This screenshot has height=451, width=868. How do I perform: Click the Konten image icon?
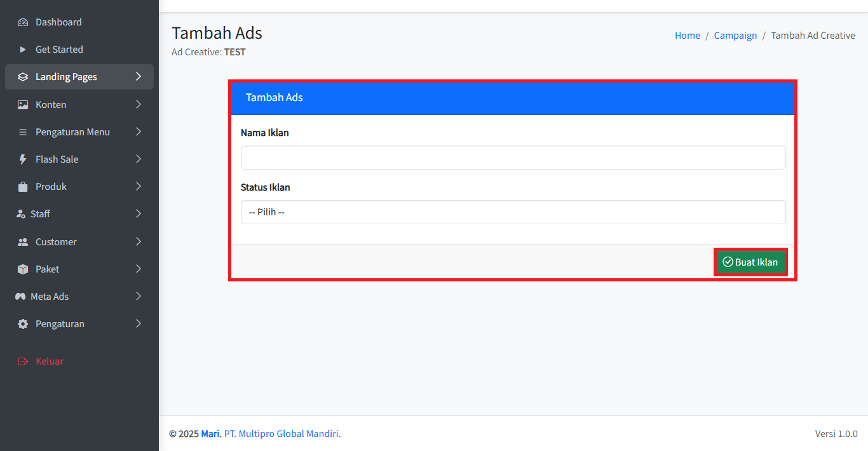point(23,105)
